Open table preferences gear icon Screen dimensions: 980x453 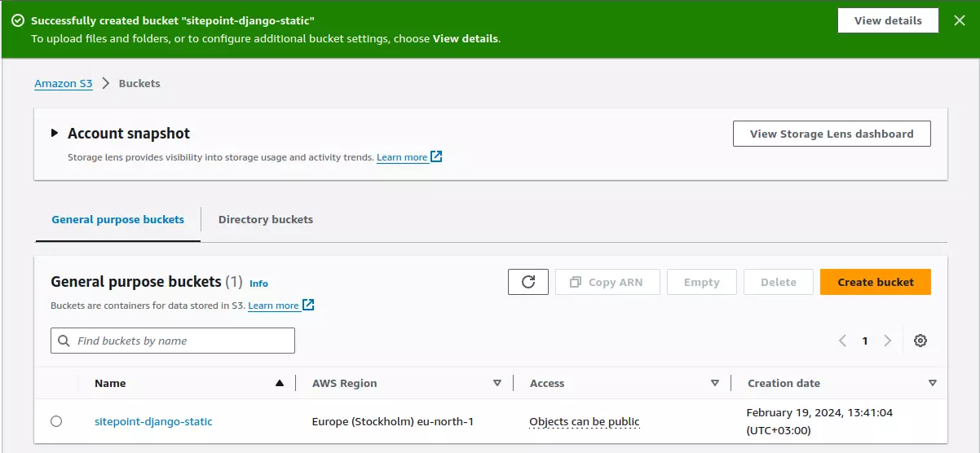(x=920, y=341)
